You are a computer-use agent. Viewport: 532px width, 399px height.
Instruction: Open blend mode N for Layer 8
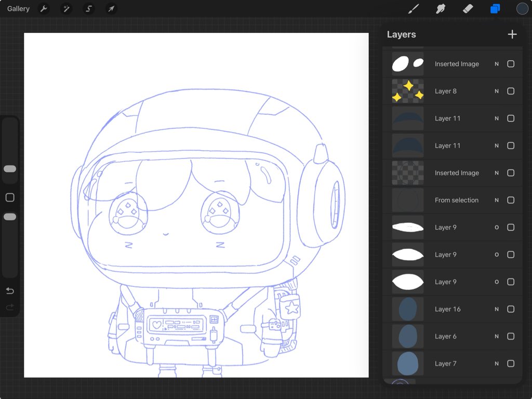496,91
